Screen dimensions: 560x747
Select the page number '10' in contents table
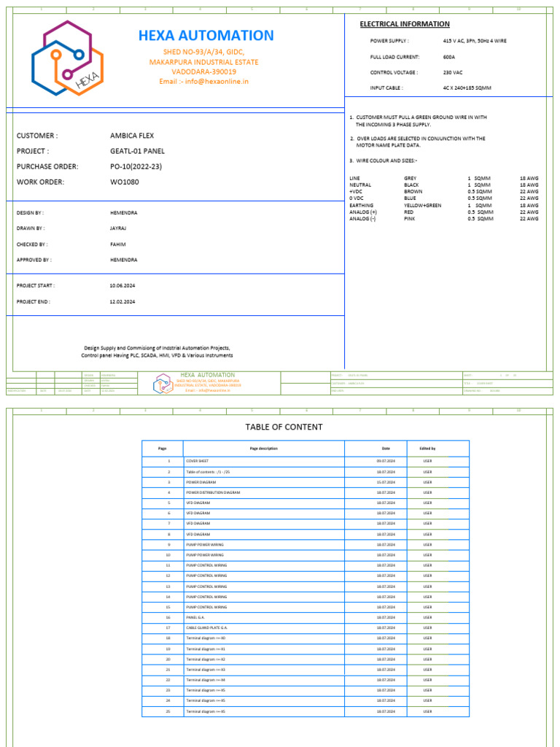pos(168,555)
